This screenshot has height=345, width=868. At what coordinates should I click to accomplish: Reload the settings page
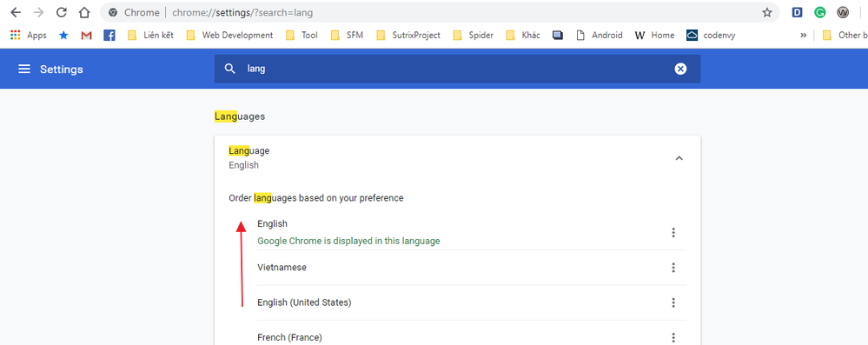[62, 12]
